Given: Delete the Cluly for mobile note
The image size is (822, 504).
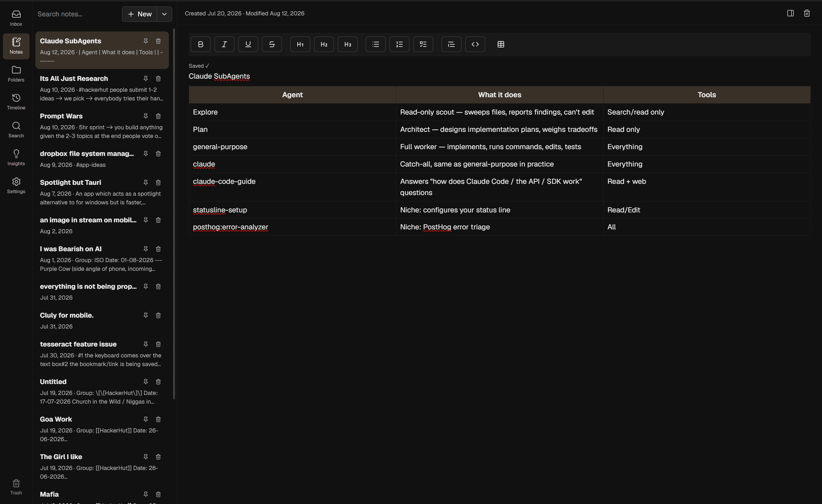Looking at the screenshot, I should pyautogui.click(x=159, y=315).
